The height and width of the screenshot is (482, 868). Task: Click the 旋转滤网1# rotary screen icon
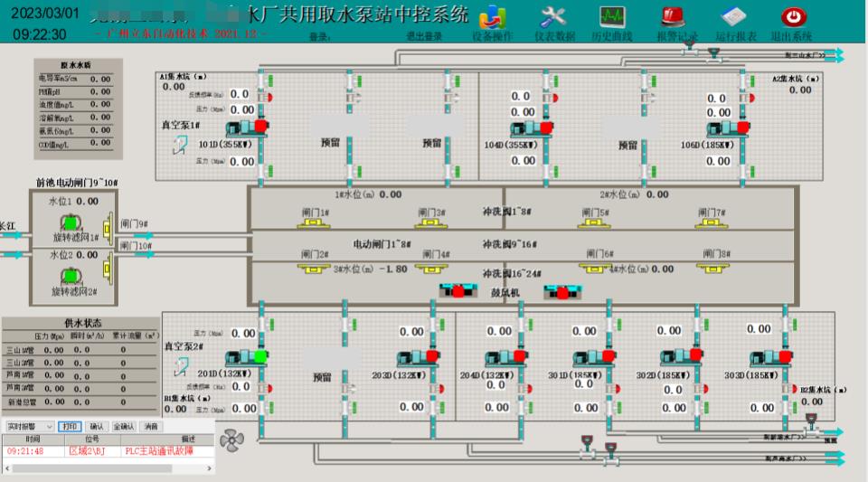[x=71, y=223]
